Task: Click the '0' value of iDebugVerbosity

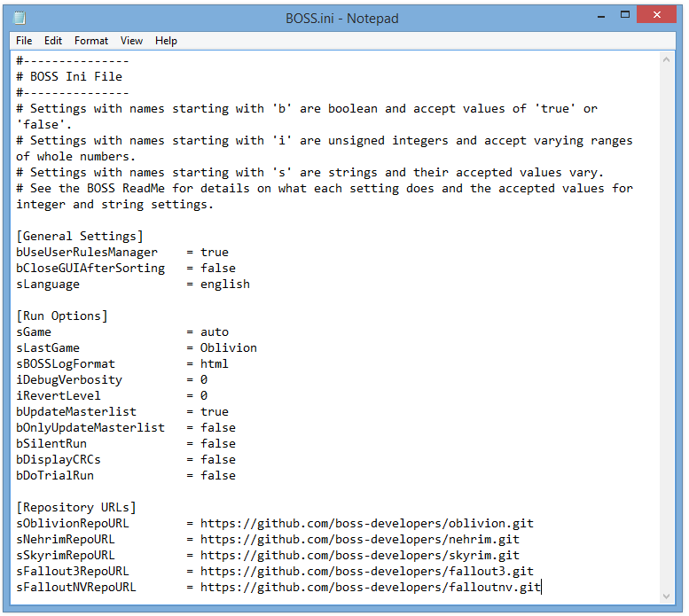Action: (x=204, y=379)
